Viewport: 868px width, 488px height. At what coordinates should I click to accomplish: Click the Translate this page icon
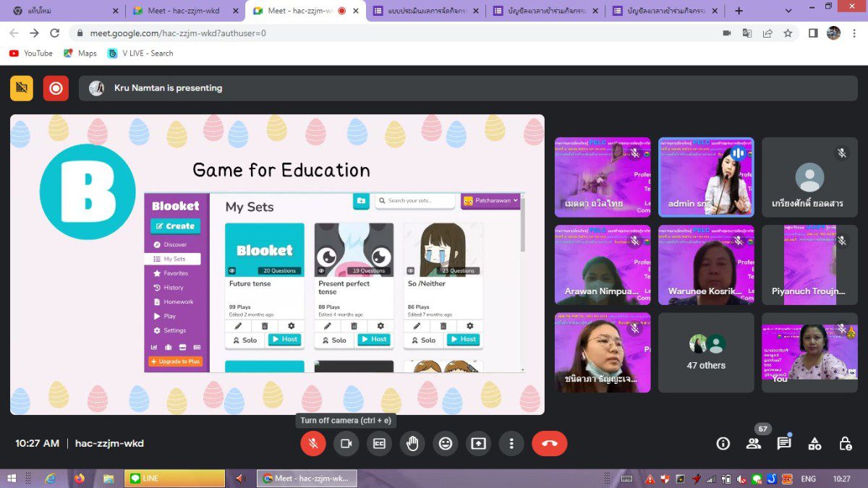(747, 33)
